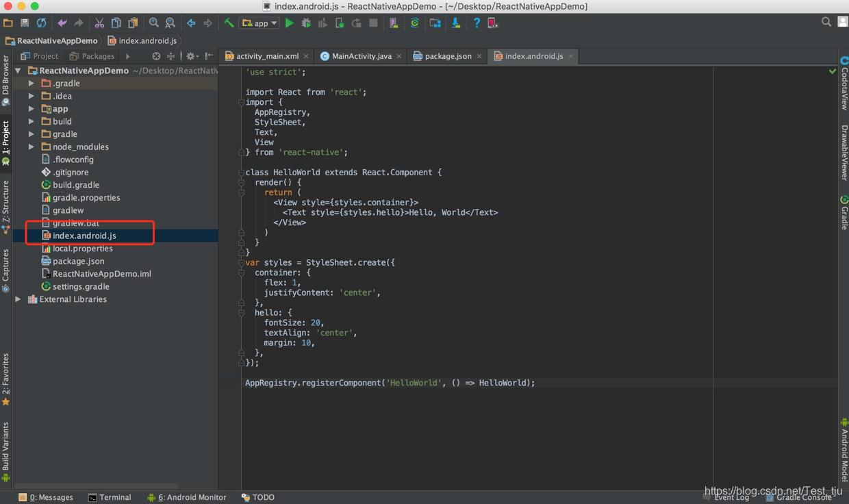The image size is (849, 504).
Task: Show more project views via the arrow beside Packages
Action: (x=127, y=56)
